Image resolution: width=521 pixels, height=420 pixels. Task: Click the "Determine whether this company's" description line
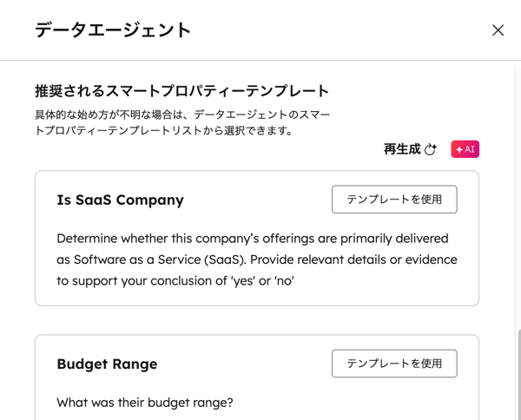coord(252,239)
